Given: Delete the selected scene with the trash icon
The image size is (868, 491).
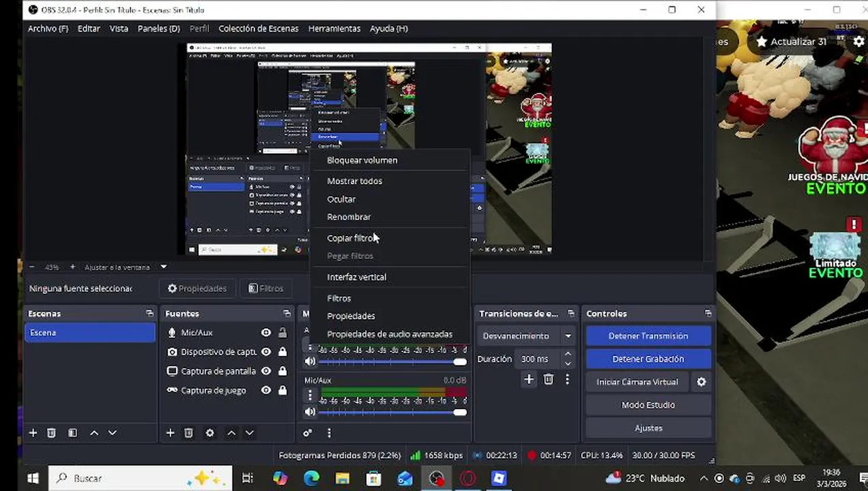Looking at the screenshot, I should [51, 433].
